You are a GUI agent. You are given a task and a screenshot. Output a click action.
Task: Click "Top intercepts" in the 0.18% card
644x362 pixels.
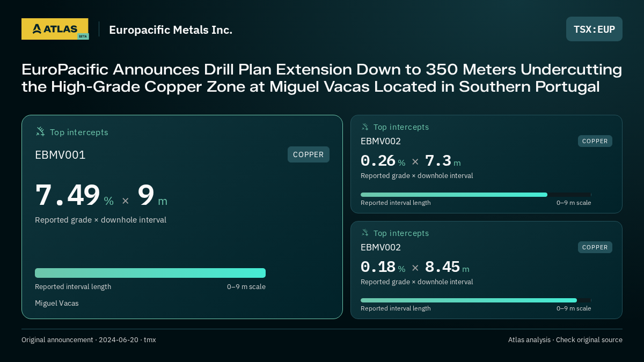401,233
